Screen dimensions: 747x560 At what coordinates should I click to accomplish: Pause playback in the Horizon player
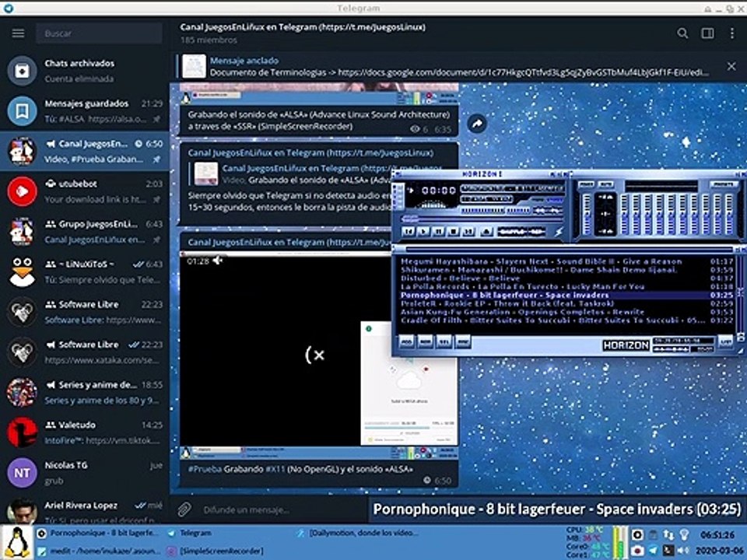pos(438,232)
